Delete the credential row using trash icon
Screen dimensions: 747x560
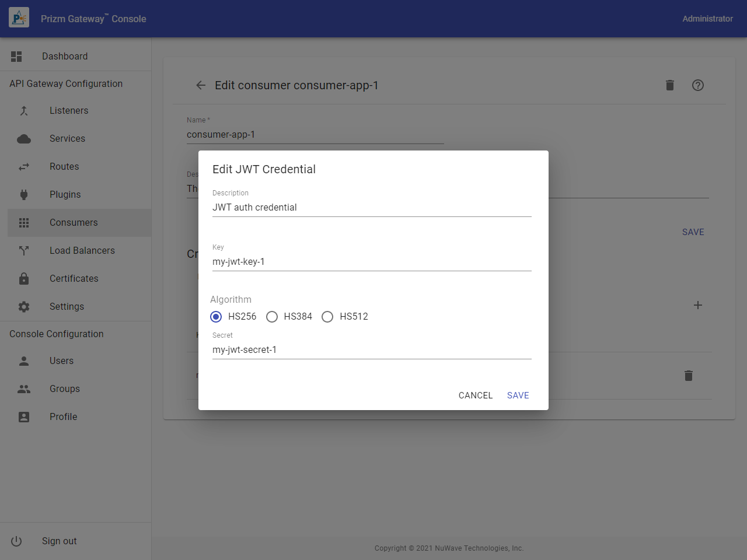(689, 376)
